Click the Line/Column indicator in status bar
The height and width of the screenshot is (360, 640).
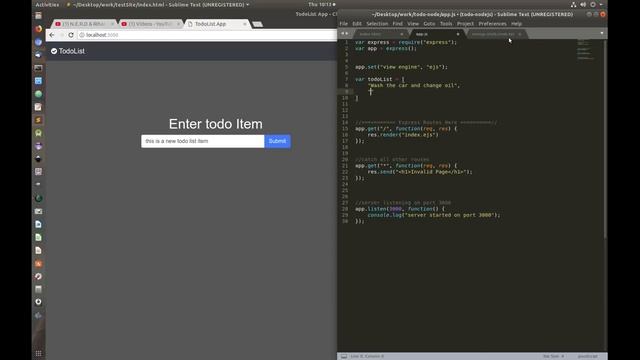click(x=367, y=356)
